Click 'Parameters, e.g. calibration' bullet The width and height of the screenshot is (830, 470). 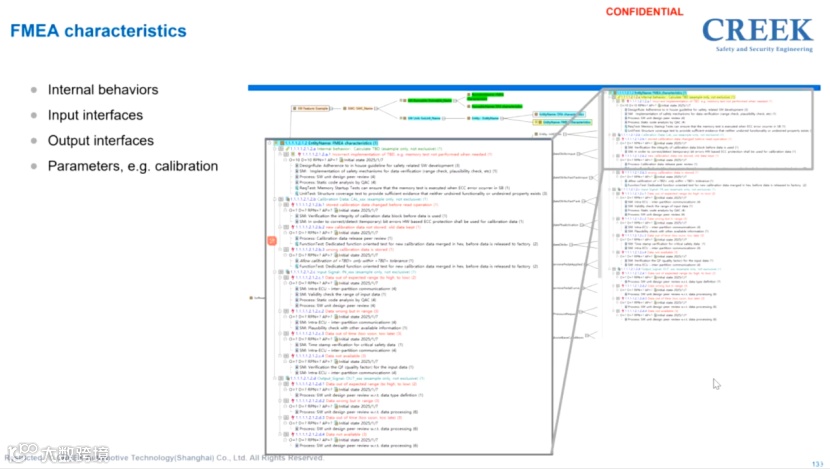(133, 166)
